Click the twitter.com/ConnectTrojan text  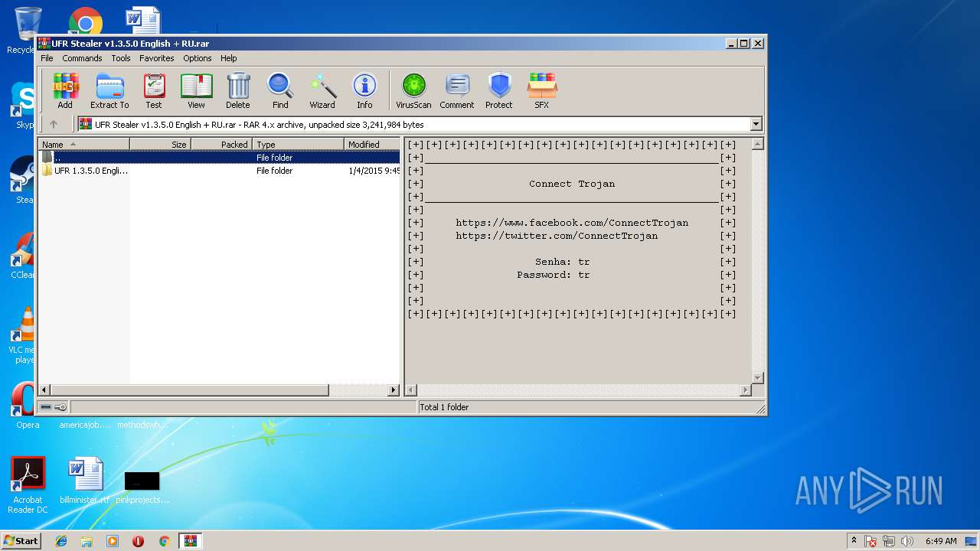[x=557, y=236]
